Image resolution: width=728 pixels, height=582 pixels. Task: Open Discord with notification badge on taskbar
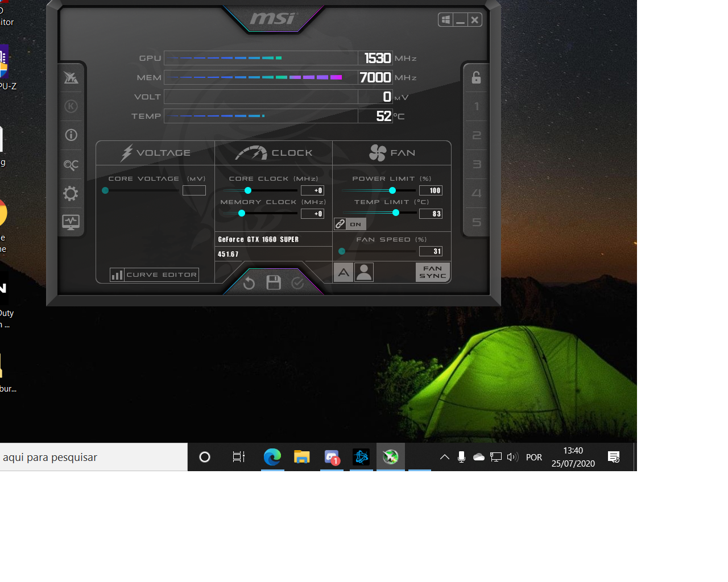(332, 457)
